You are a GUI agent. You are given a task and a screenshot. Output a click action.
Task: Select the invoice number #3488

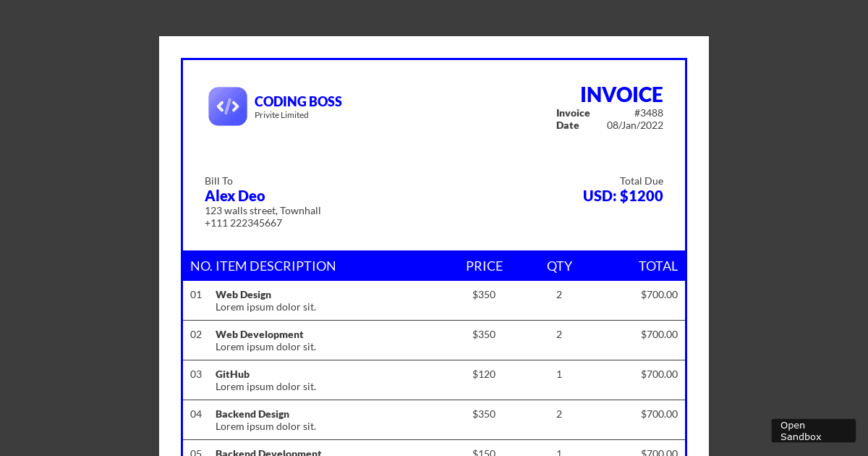point(649,113)
